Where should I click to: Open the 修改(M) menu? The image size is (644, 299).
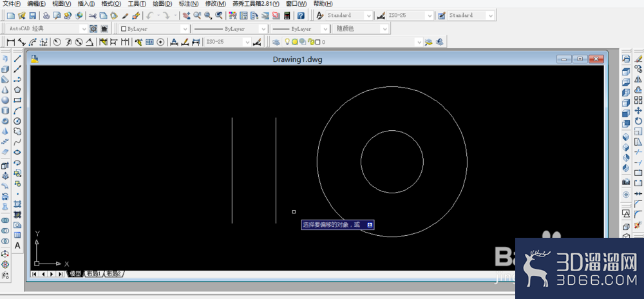coord(216,4)
